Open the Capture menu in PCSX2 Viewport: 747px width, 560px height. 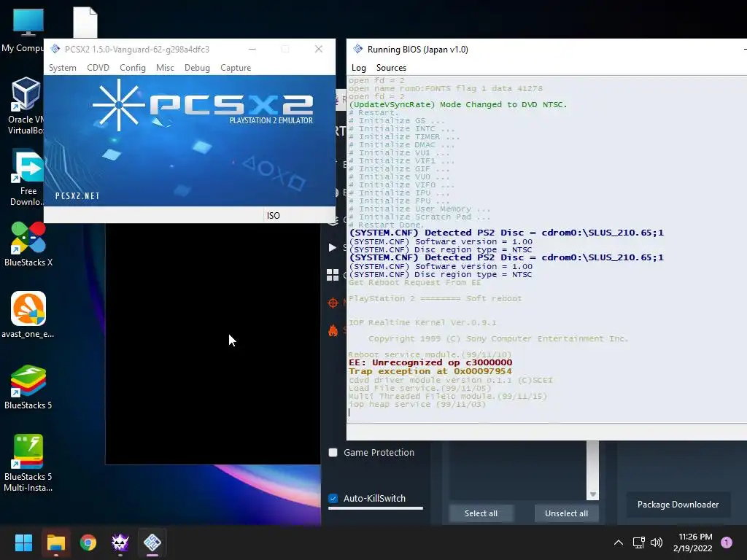[x=236, y=68]
